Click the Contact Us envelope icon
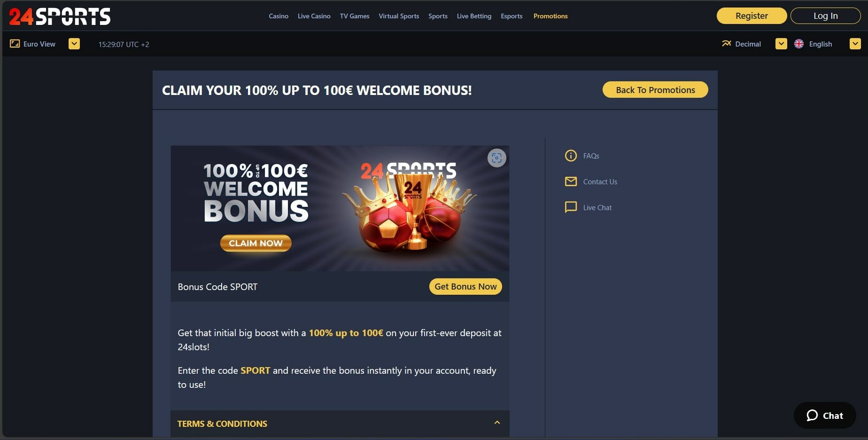Image resolution: width=868 pixels, height=440 pixels. [571, 181]
